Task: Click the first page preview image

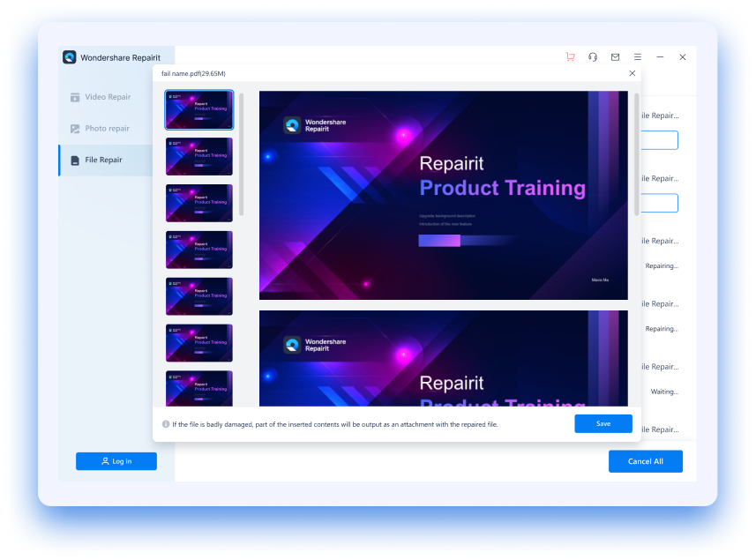Action: tap(444, 195)
